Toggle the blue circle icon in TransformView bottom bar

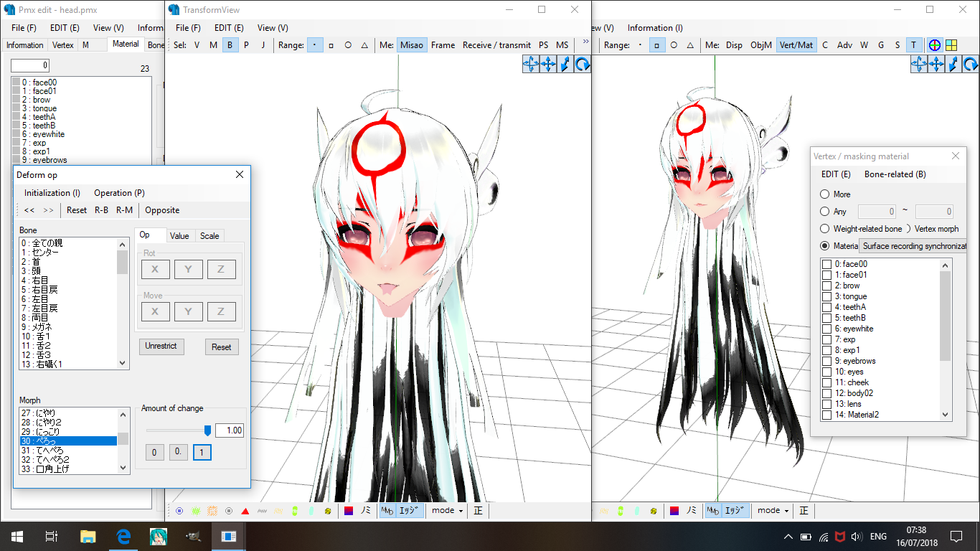pyautogui.click(x=179, y=511)
